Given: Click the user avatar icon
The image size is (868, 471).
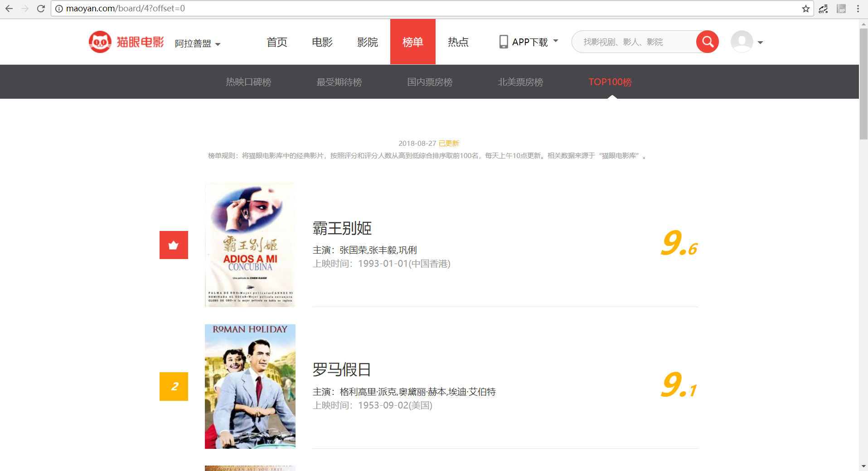Looking at the screenshot, I should (x=742, y=42).
